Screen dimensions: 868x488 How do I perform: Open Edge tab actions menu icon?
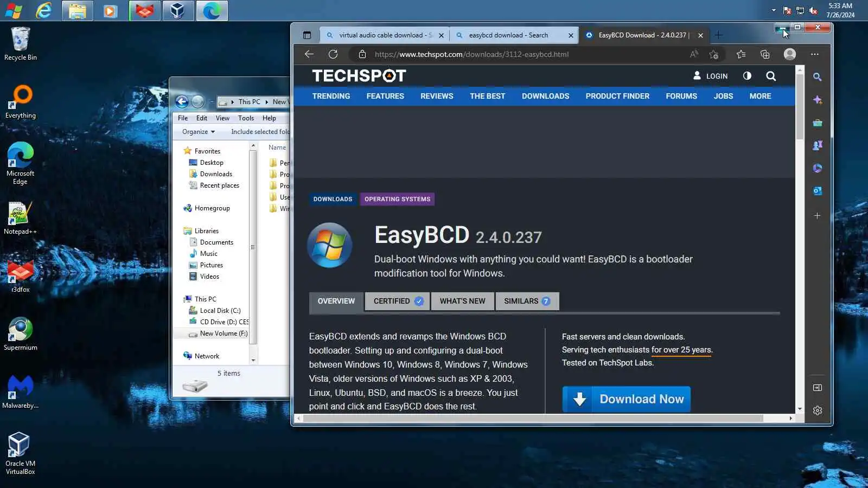(x=307, y=35)
